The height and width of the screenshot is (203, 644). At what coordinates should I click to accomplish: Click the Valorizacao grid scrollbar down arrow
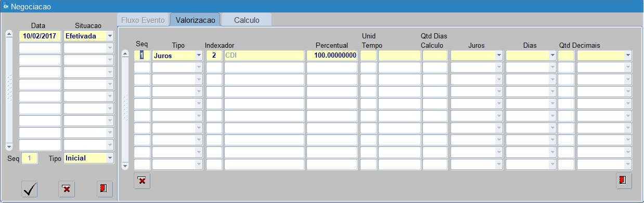125,166
